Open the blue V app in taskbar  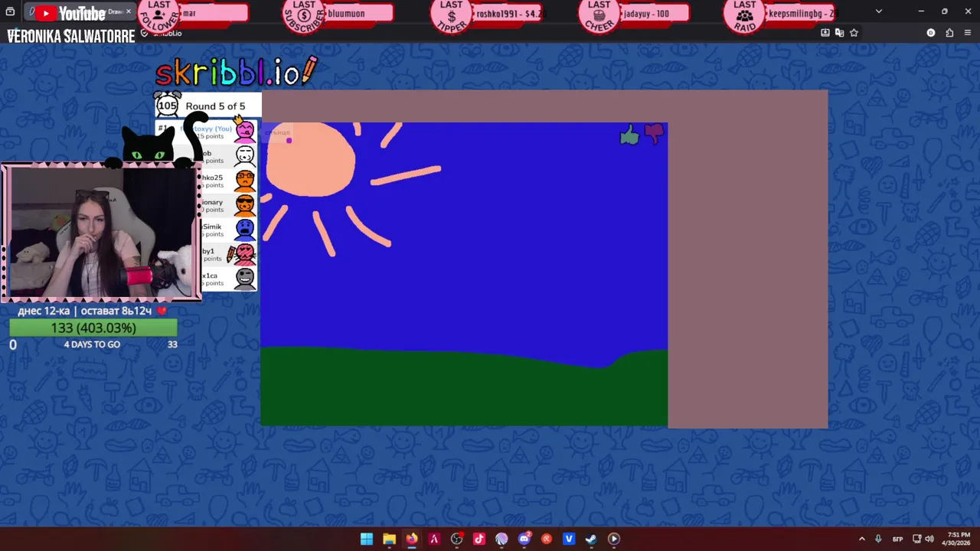(x=569, y=539)
